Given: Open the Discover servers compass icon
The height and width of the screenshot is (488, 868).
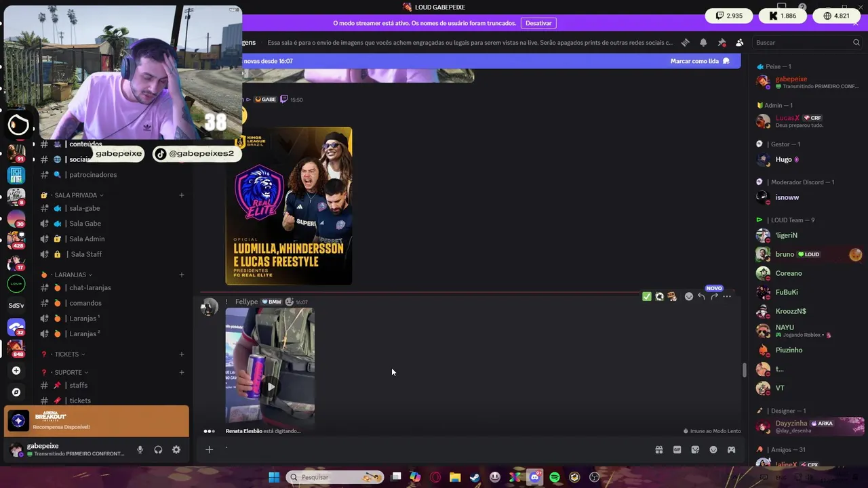Looking at the screenshot, I should coord(16,392).
